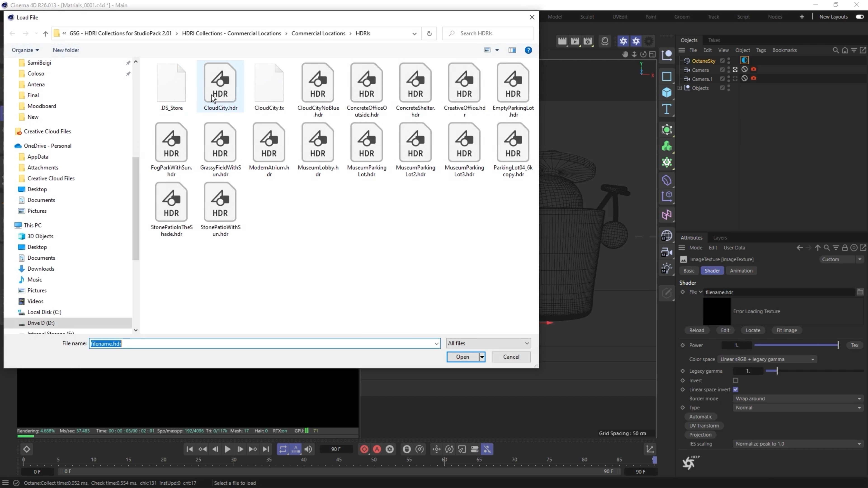868x488 pixels.
Task: Open the Tags menu in Objects manager
Action: (761, 50)
